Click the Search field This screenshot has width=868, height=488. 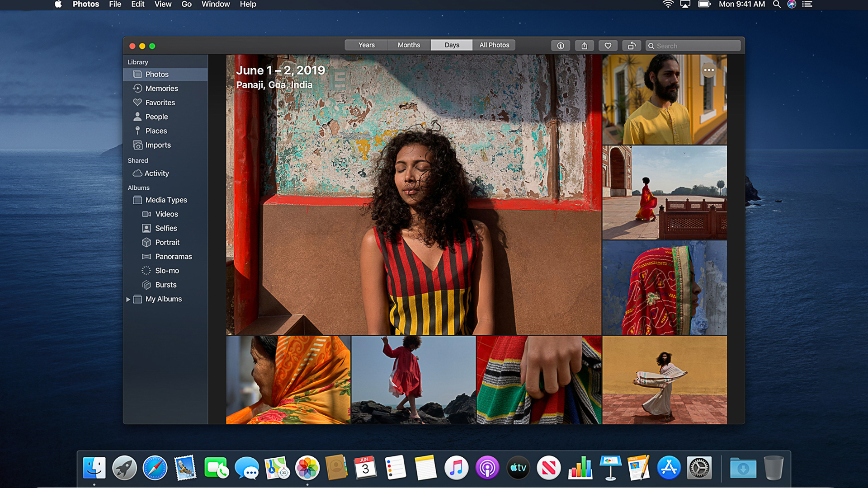693,46
